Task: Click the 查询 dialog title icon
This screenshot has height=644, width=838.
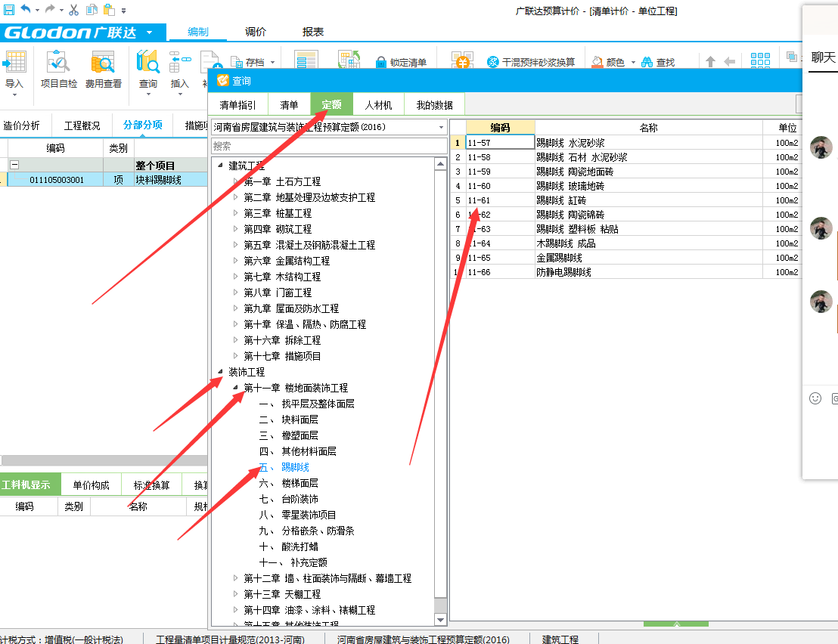Action: 222,81
